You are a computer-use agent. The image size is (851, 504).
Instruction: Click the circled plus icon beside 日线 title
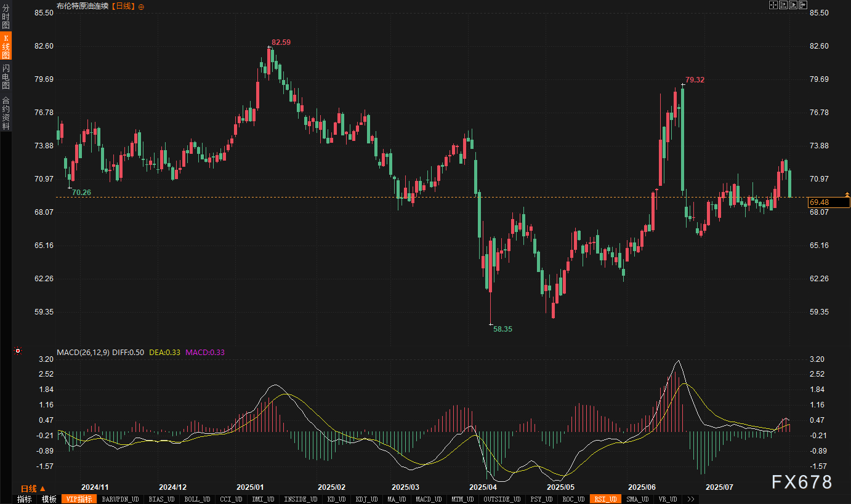(141, 7)
